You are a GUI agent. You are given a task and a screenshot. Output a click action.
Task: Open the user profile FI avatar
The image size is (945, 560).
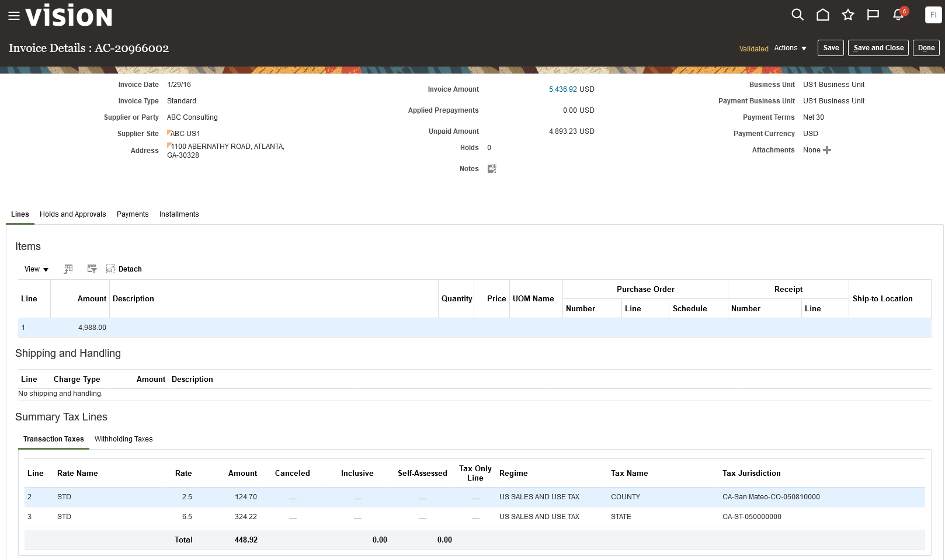tap(933, 15)
